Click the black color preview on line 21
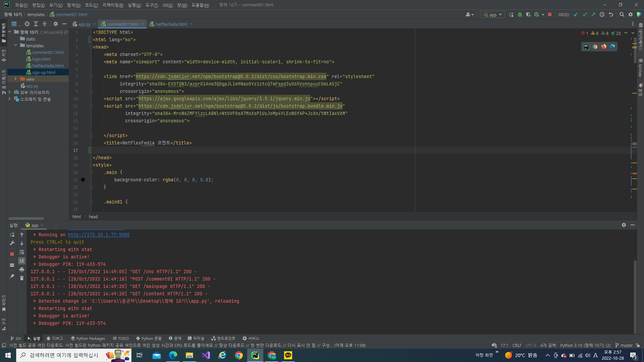The width and height of the screenshot is (644, 362). pos(83,180)
